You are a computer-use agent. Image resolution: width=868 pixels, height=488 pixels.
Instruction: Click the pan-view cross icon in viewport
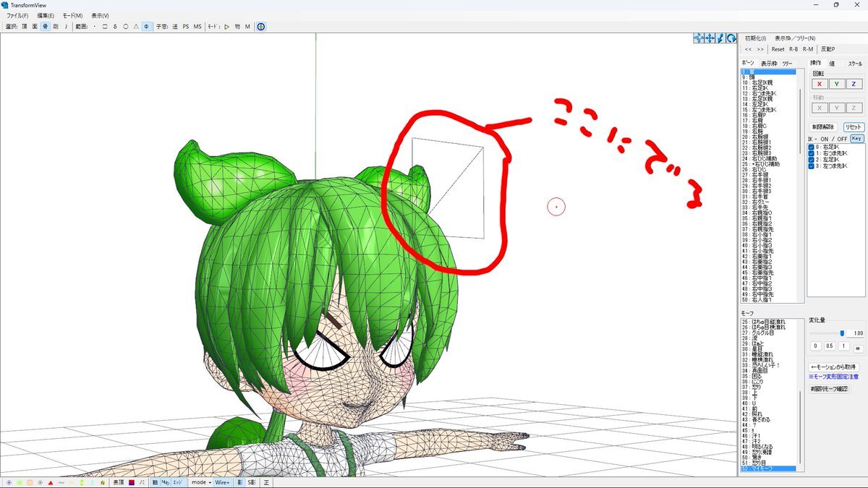click(710, 38)
